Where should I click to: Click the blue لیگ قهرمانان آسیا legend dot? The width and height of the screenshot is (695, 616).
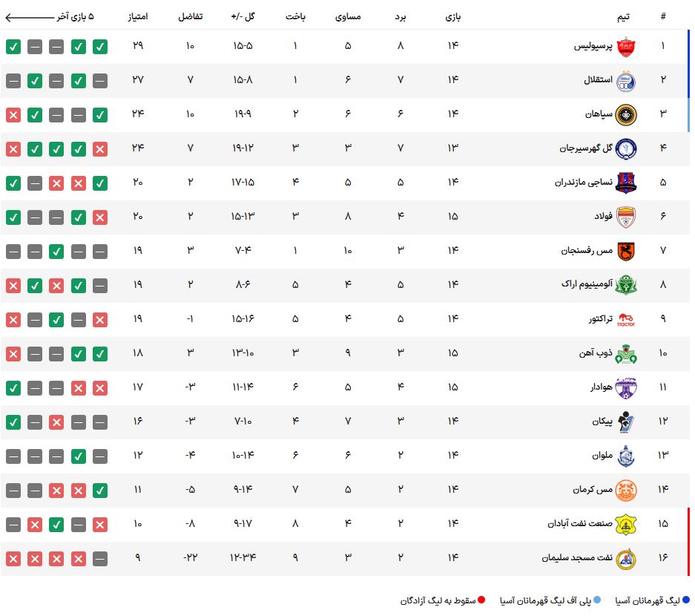[x=685, y=600]
